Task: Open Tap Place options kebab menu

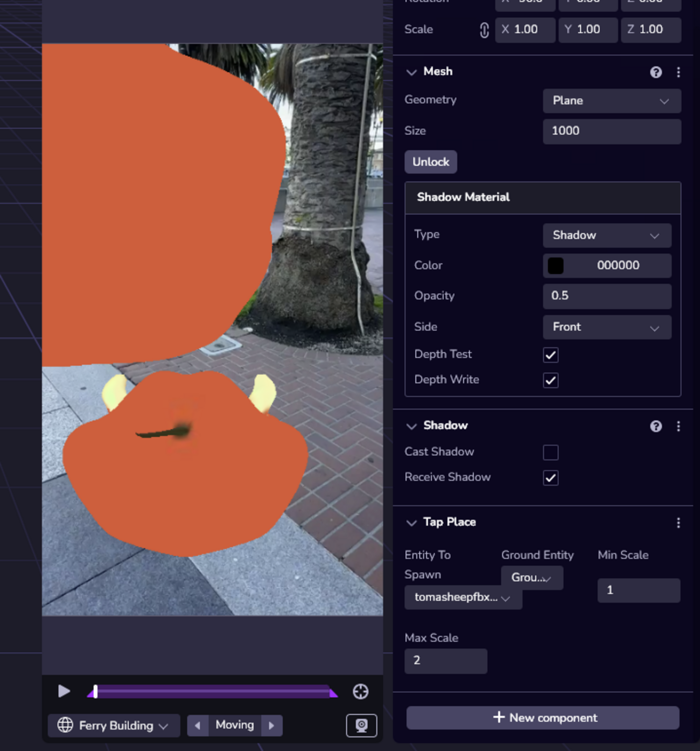Action: pyautogui.click(x=678, y=523)
